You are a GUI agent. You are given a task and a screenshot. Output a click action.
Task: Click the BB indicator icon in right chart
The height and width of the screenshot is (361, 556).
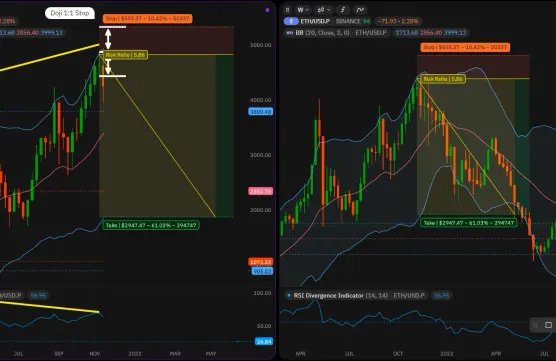[x=290, y=33]
